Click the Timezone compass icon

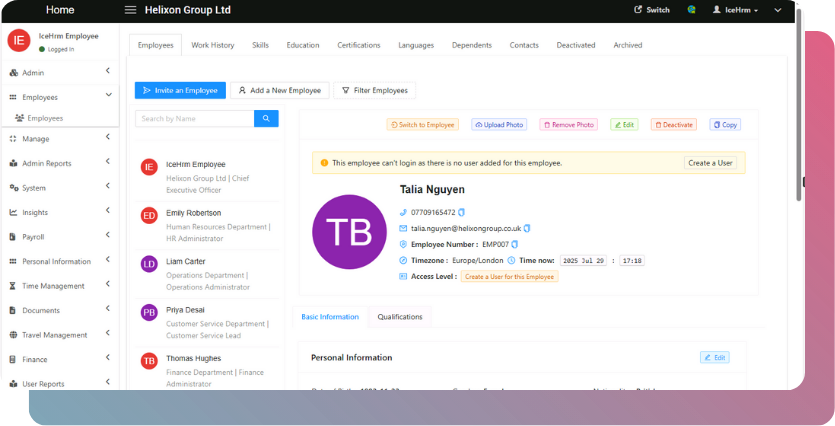point(403,260)
